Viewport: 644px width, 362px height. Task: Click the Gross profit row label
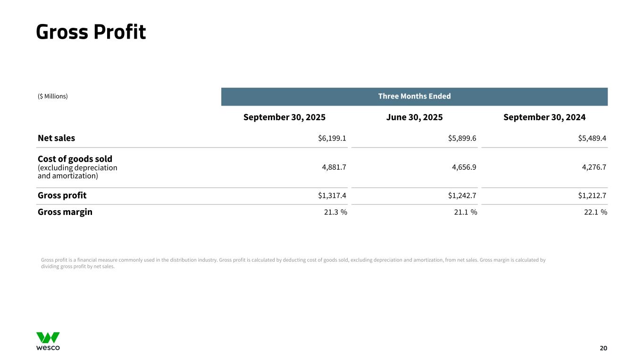[62, 195]
